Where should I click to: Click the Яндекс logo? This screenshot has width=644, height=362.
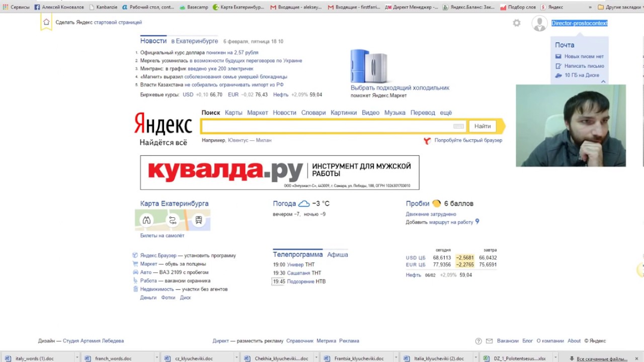click(x=163, y=124)
